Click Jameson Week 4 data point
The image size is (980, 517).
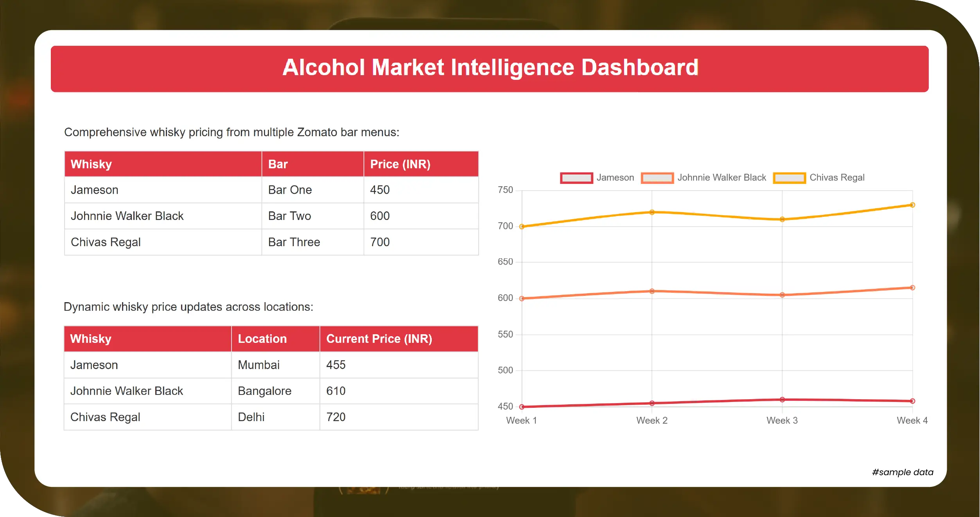pyautogui.click(x=912, y=401)
